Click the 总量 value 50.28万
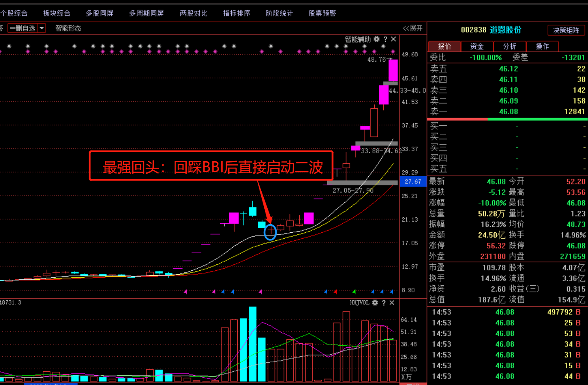The image size is (588, 385). pyautogui.click(x=492, y=213)
